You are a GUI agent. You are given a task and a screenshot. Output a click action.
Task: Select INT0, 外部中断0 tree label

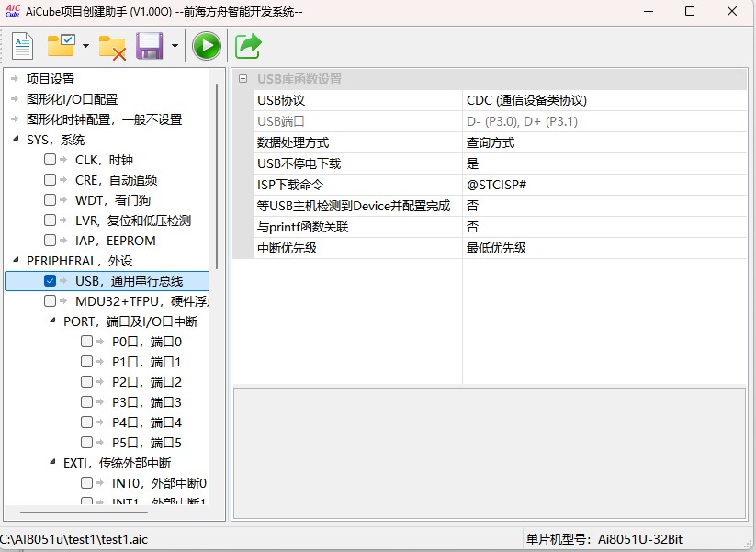[159, 483]
